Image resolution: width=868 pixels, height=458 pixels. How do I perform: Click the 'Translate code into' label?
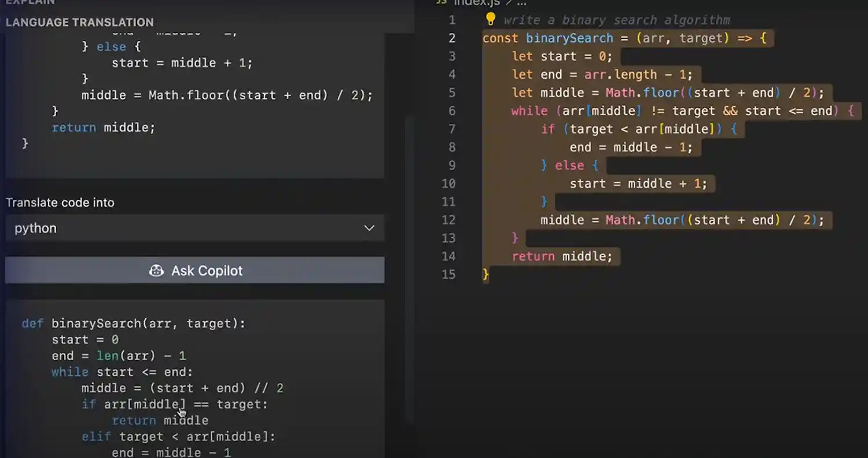point(60,203)
